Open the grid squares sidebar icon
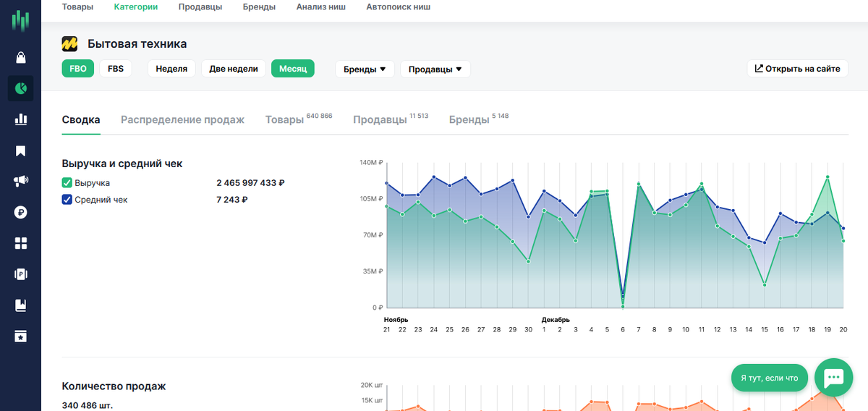The width and height of the screenshot is (868, 411). pyautogui.click(x=20, y=244)
